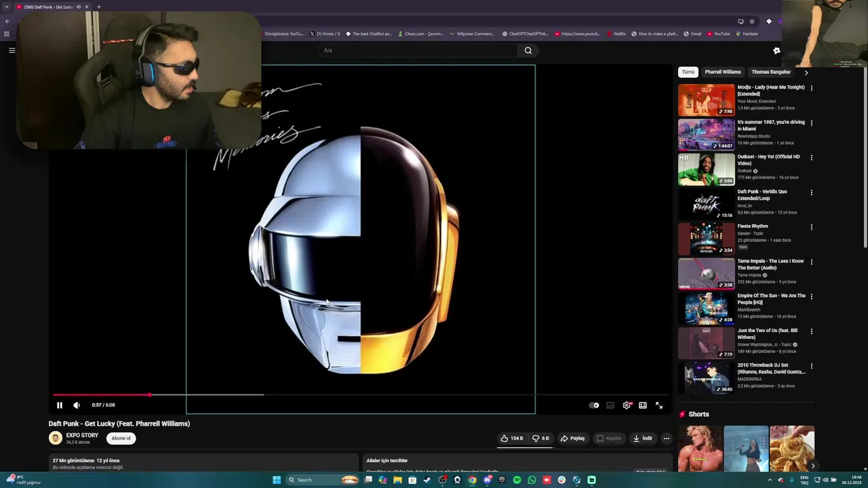Open the Haritalar maps bookmark
The height and width of the screenshot is (488, 868).
pos(747,34)
